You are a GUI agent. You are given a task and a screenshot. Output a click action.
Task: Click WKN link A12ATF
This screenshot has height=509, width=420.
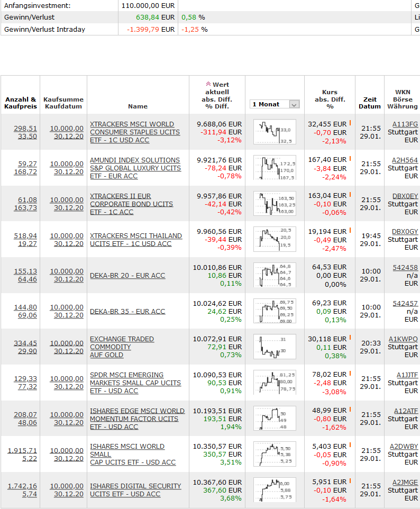406,411
